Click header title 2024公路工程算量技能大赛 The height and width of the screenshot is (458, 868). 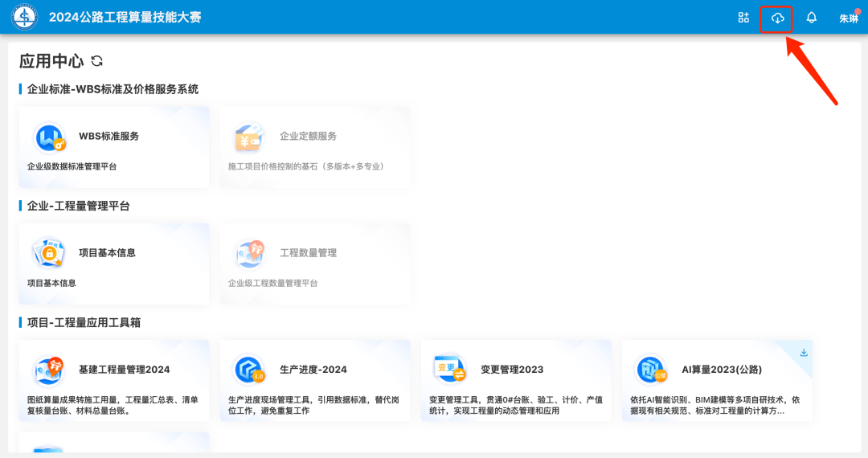click(x=125, y=17)
